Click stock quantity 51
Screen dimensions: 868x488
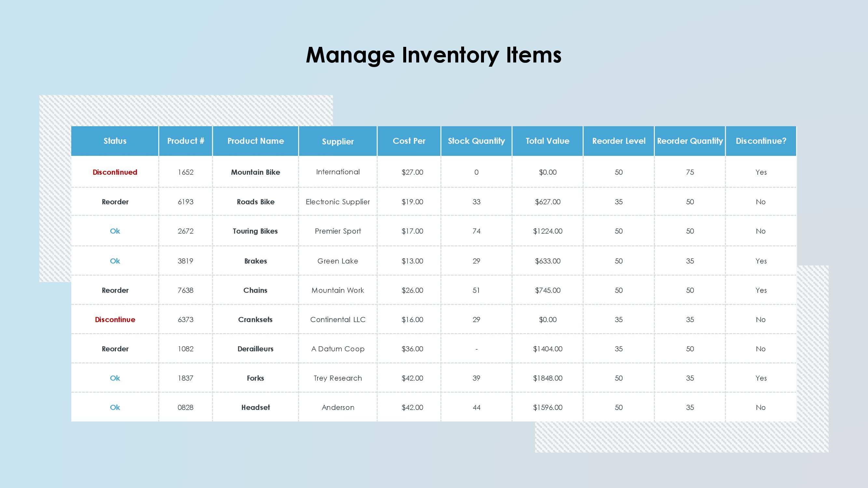pyautogui.click(x=476, y=290)
